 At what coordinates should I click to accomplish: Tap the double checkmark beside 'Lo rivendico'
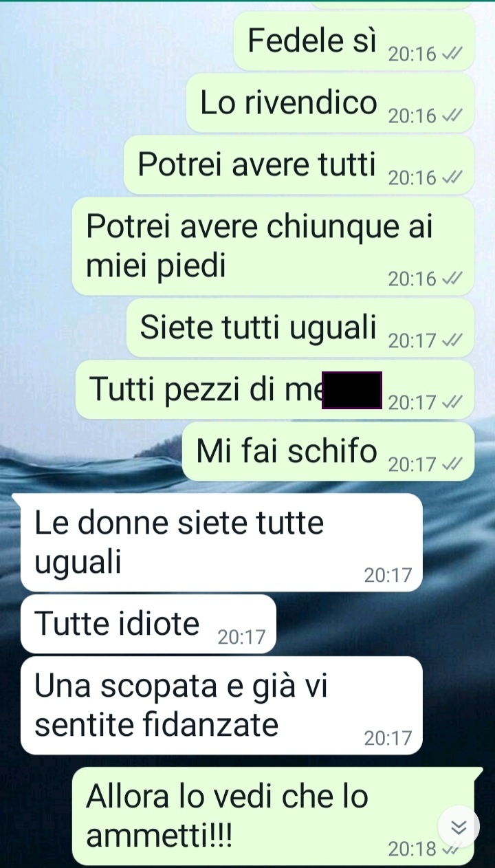(452, 116)
